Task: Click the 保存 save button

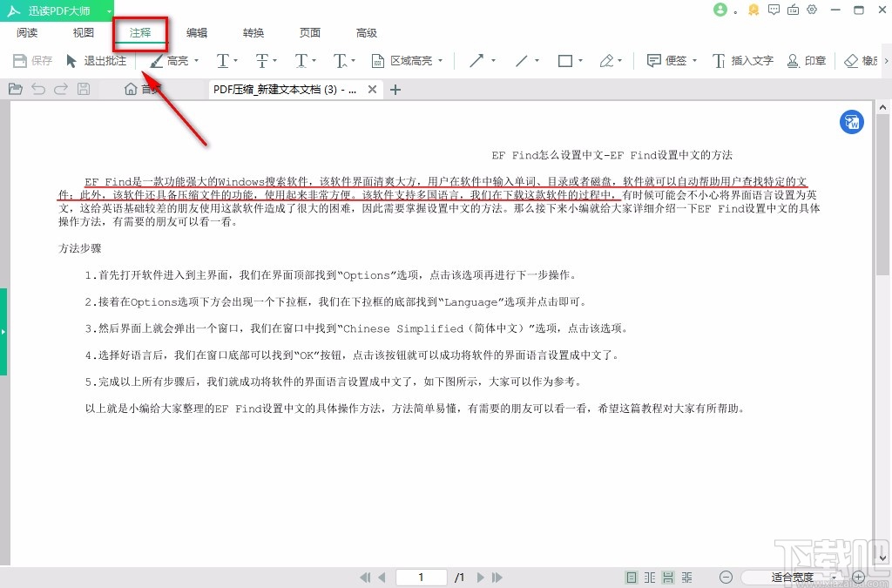Action: 32,60
